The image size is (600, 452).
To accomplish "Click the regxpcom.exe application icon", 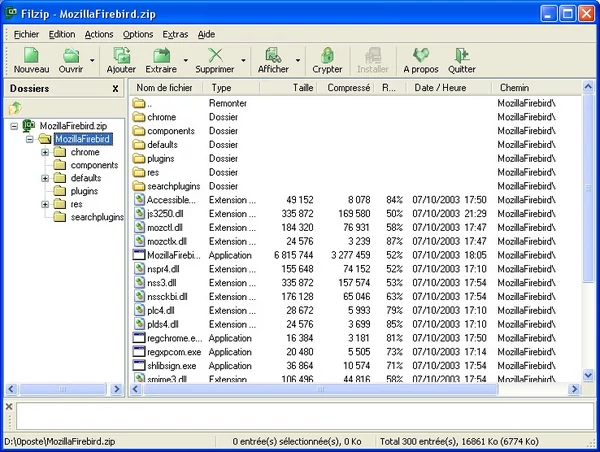I will (139, 351).
